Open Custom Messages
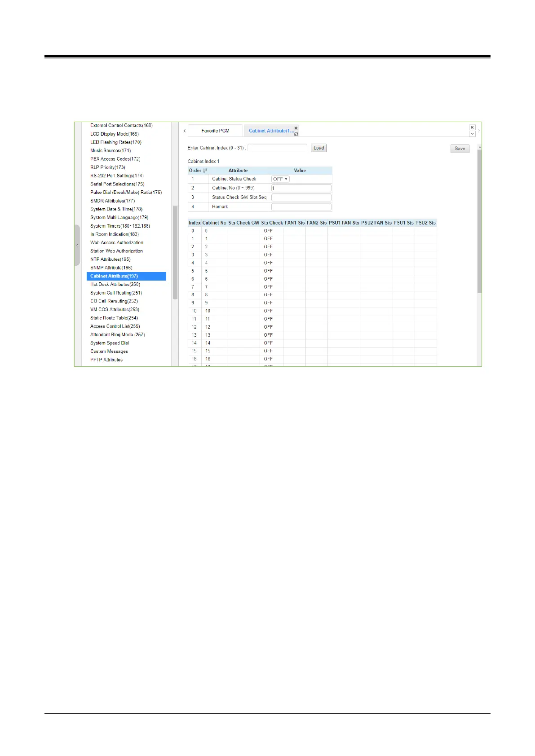This screenshot has height=756, width=535. coord(109,352)
